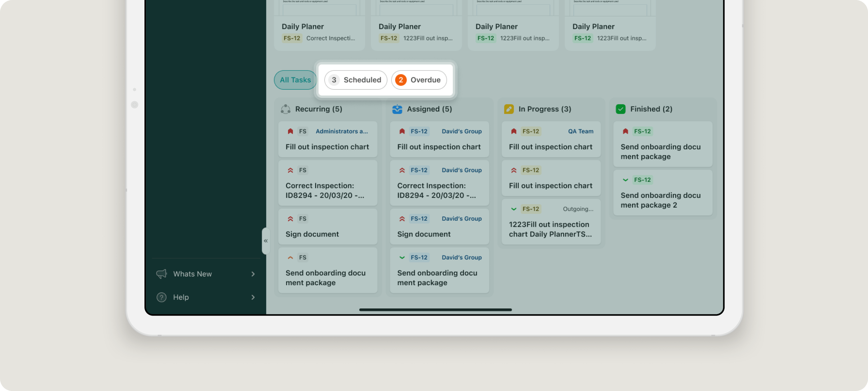Image resolution: width=868 pixels, height=391 pixels.
Task: Click the Recurring column icon
Action: [286, 109]
